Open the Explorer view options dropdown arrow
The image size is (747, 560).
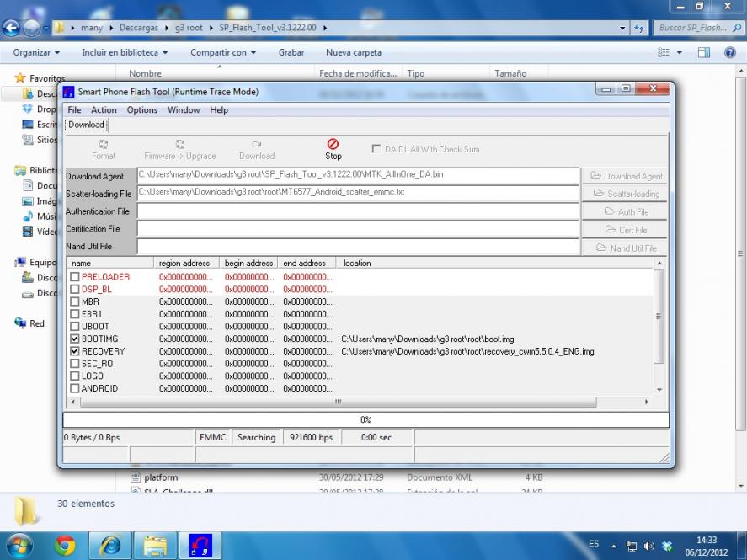(x=680, y=52)
